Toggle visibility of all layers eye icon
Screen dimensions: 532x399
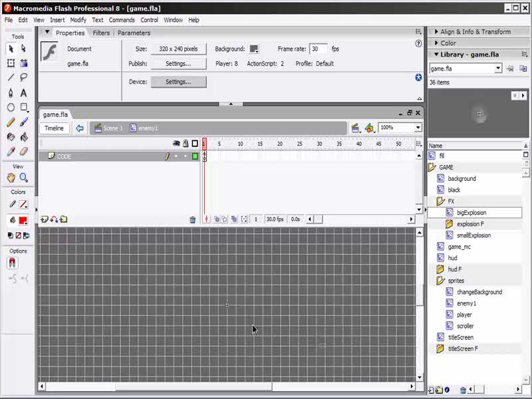tap(176, 143)
